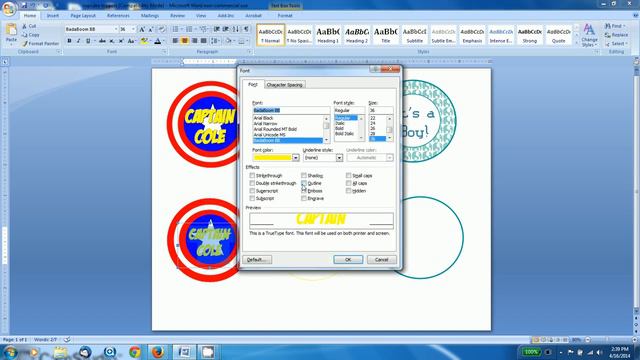Click the Office button orb
The height and width of the screenshot is (360, 640).
click(9, 8)
